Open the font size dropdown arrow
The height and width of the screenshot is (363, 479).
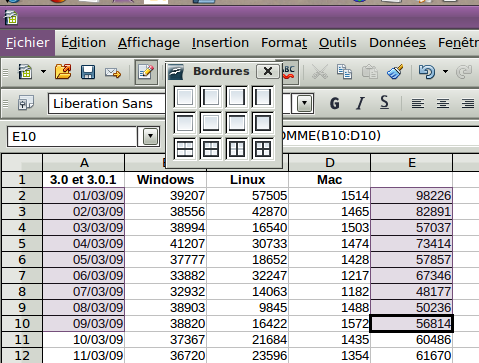click(304, 104)
